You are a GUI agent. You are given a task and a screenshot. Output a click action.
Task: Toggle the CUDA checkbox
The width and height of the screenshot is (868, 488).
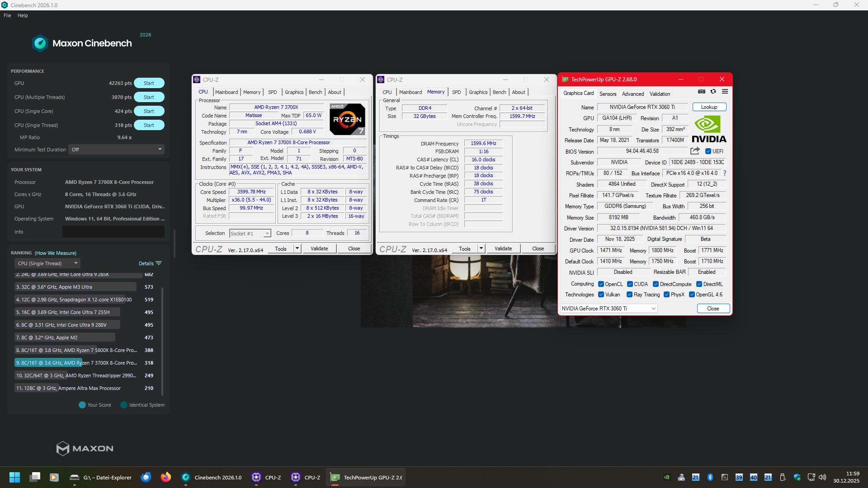(x=630, y=284)
